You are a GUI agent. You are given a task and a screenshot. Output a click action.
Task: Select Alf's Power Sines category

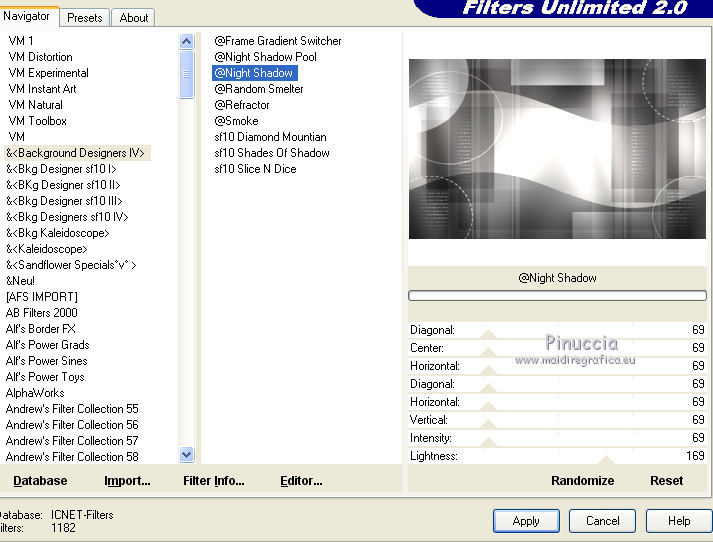[46, 361]
